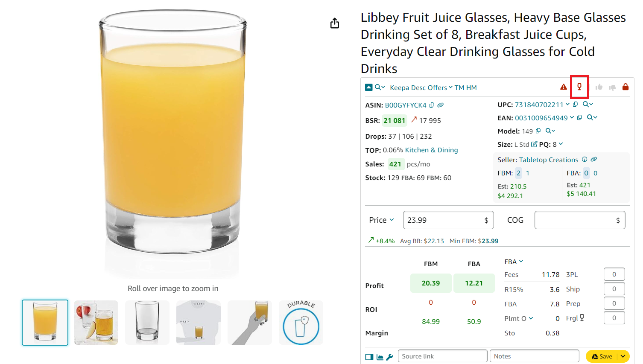Click the red warning triangle icon
Screen dimensions: 643x364
pyautogui.click(x=564, y=87)
